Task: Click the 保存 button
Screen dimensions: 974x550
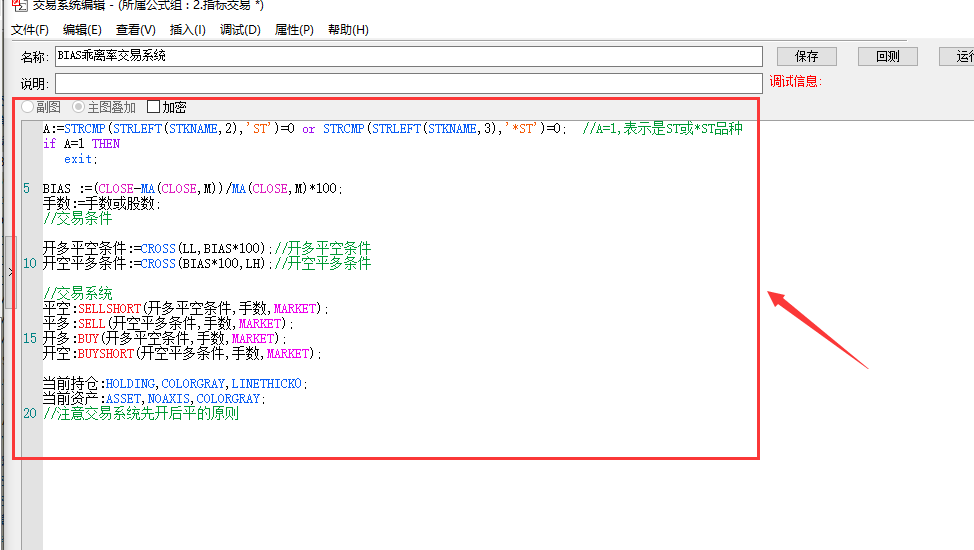Action: point(806,57)
